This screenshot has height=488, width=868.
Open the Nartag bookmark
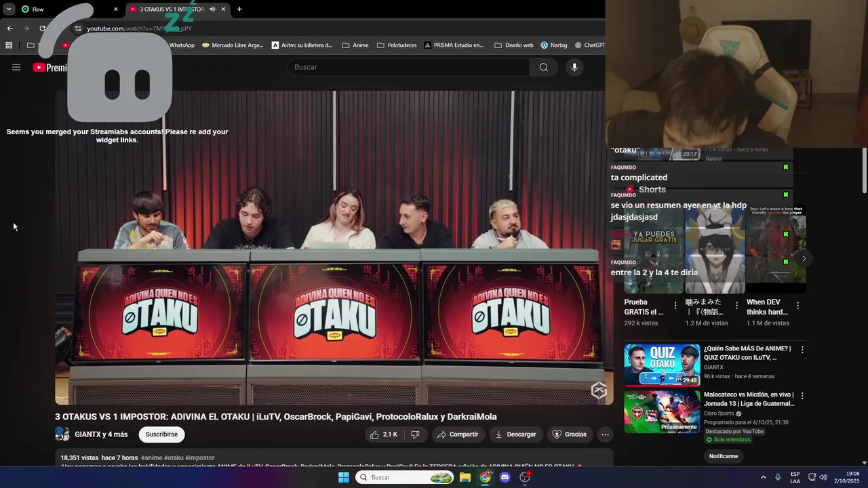coord(554,45)
